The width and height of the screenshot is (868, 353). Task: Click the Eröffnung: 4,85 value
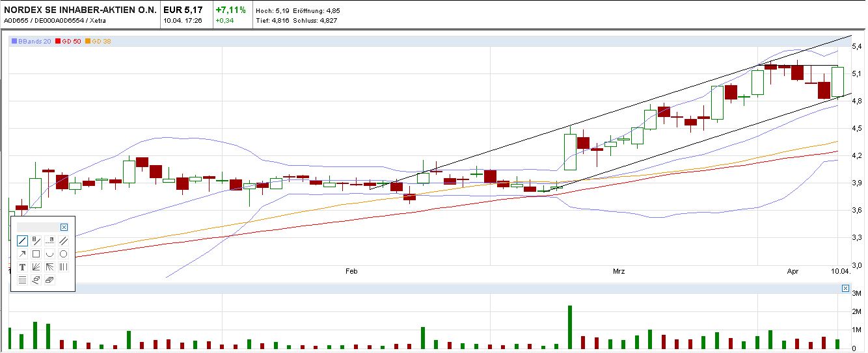[x=315, y=11]
